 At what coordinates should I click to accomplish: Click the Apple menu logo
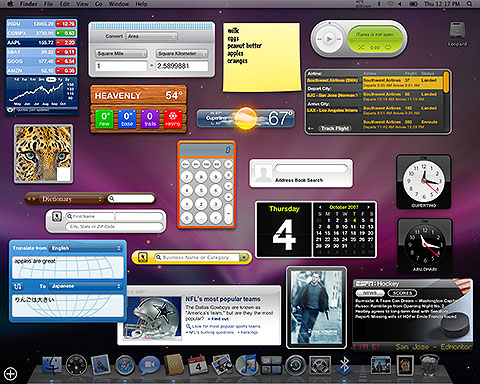[x=10, y=4]
